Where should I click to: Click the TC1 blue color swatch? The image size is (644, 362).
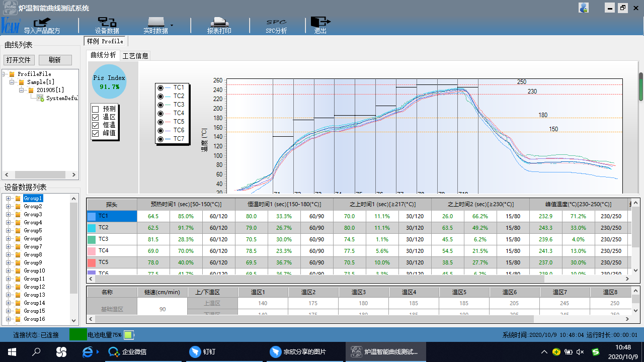click(x=92, y=216)
